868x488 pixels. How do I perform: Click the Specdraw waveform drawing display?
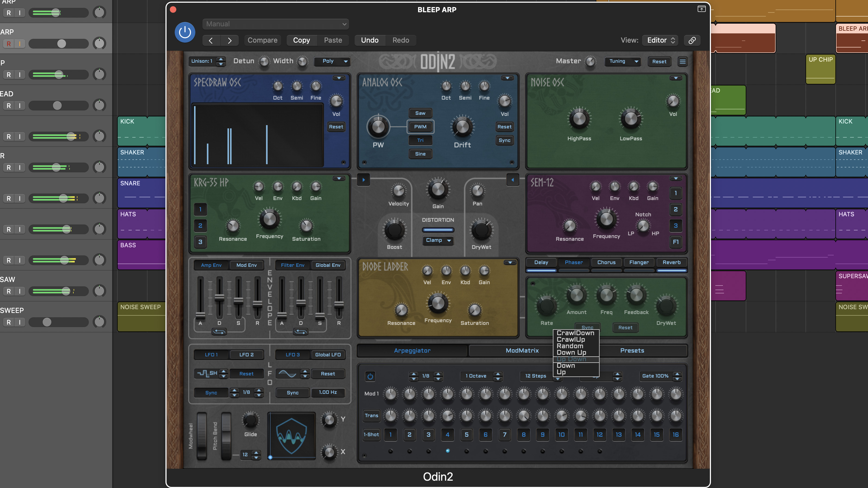pyautogui.click(x=258, y=135)
